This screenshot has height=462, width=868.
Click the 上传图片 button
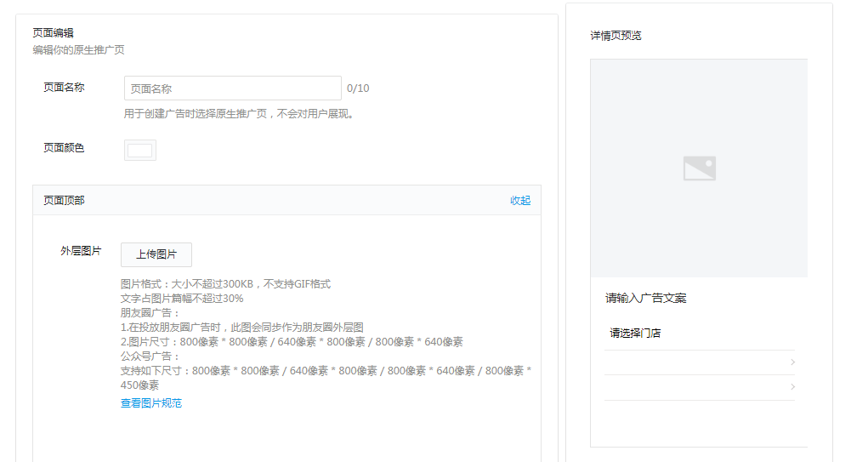coord(156,254)
